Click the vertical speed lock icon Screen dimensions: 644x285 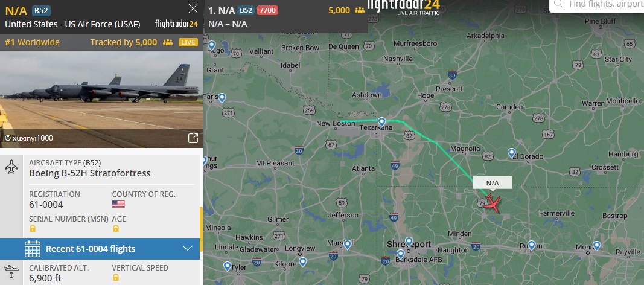point(116,278)
